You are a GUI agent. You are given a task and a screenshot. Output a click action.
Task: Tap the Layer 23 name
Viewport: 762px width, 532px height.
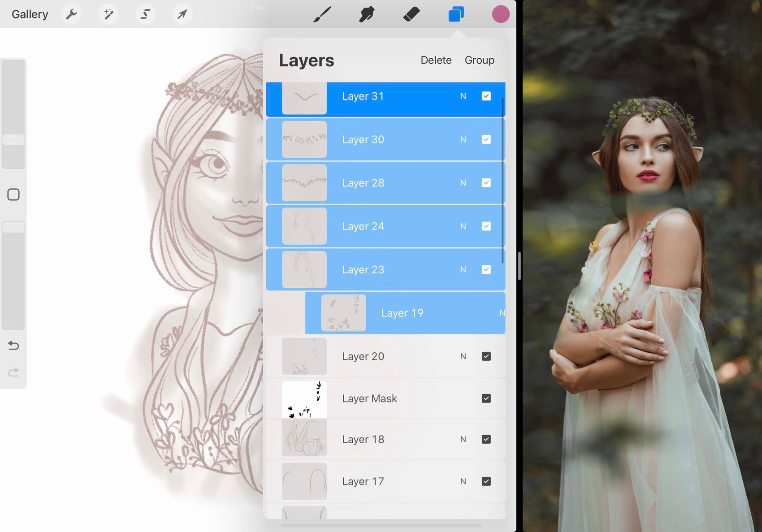coord(363,269)
